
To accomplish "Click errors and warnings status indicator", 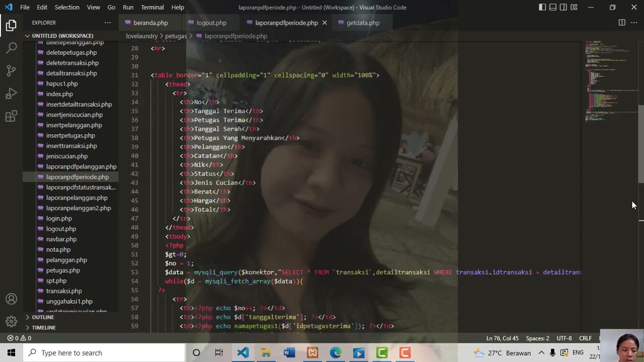I will click(x=19, y=338).
